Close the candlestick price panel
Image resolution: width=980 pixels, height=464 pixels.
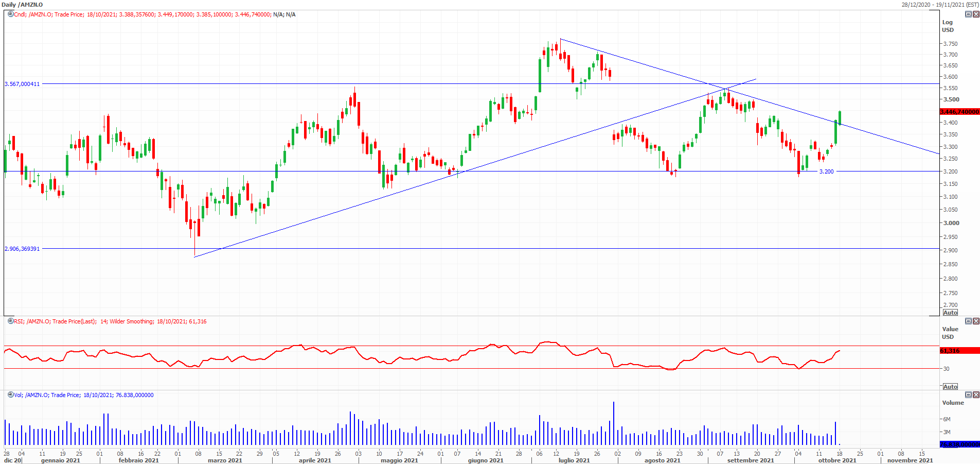975,14
